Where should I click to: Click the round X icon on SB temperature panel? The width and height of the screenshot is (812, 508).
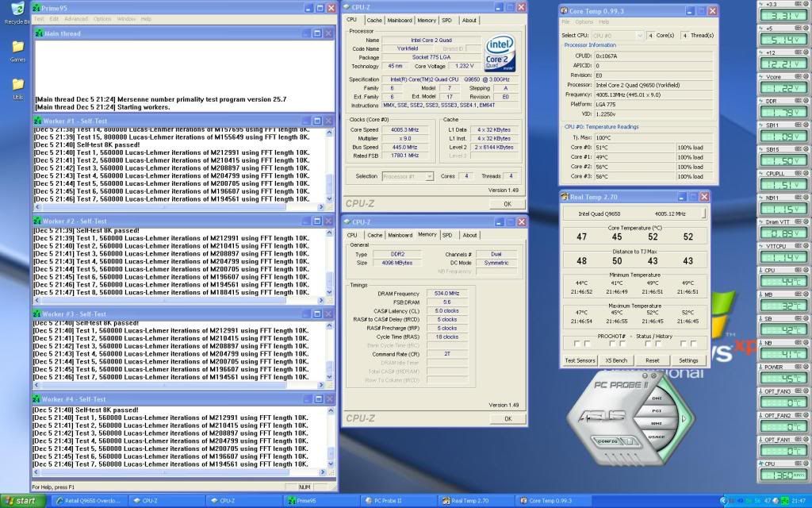coord(806,319)
